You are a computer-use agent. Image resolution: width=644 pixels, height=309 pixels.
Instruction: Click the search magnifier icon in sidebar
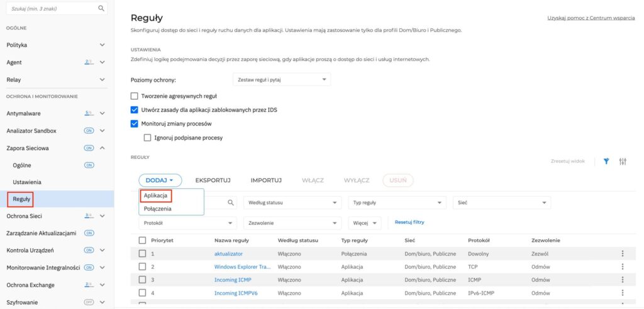tap(101, 8)
